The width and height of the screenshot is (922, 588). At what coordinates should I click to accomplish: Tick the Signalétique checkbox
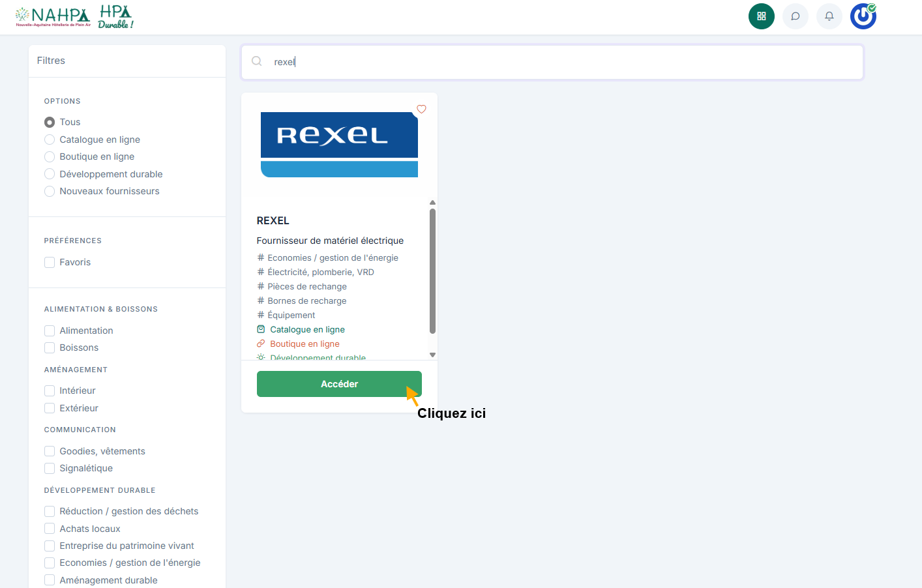click(x=50, y=468)
